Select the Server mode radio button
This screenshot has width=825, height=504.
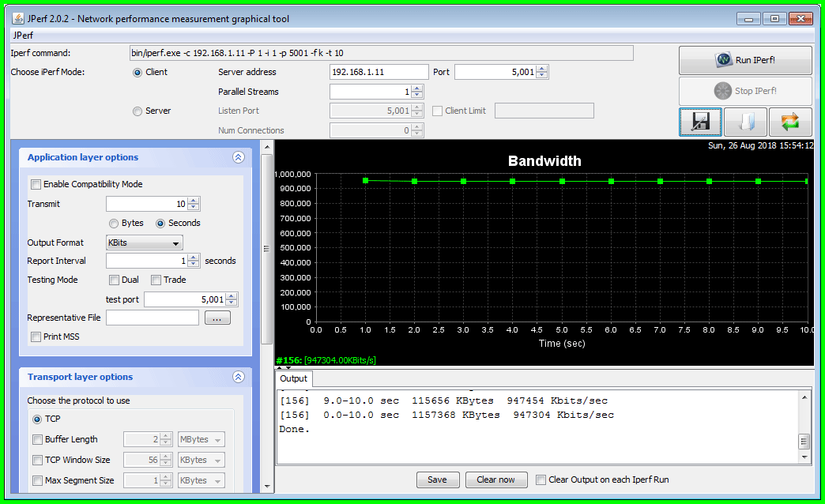tap(137, 111)
